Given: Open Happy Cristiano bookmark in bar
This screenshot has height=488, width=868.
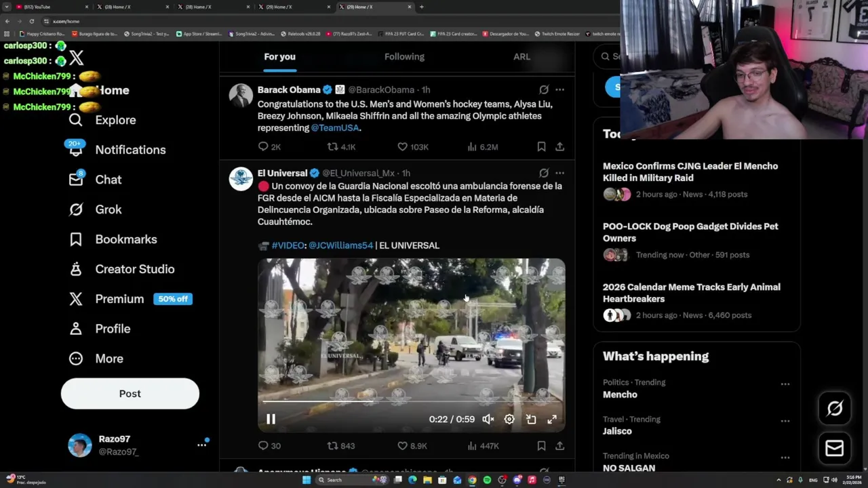Looking at the screenshot, I should tap(42, 33).
